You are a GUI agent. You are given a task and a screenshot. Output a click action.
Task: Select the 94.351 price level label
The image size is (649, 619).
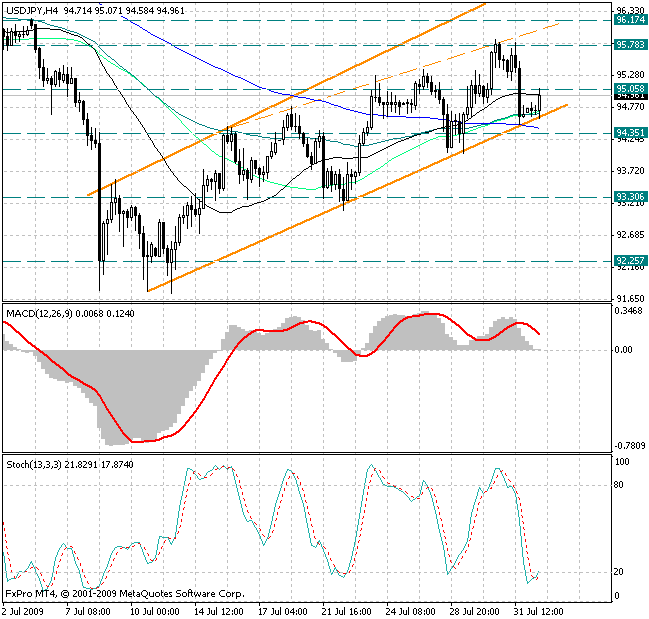point(630,133)
